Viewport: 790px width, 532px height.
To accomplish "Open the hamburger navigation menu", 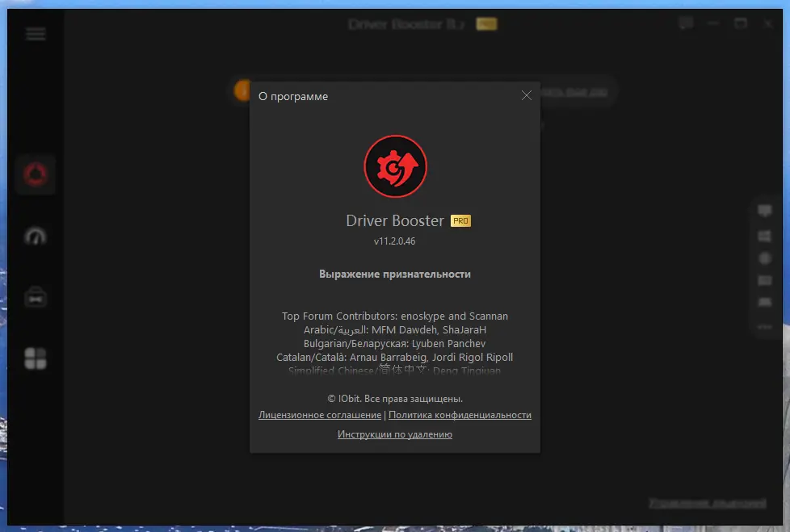I will [x=35, y=34].
